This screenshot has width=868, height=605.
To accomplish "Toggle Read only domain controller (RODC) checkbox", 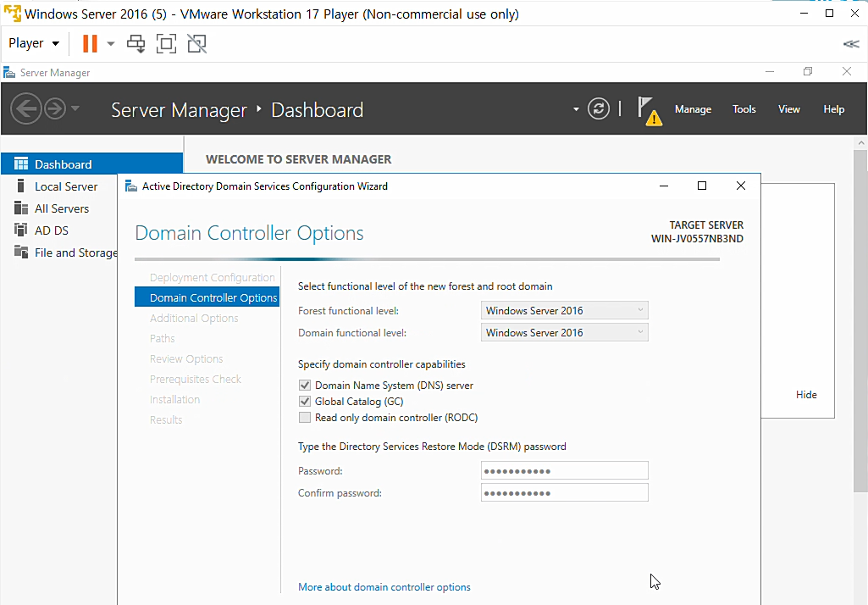I will tap(305, 417).
